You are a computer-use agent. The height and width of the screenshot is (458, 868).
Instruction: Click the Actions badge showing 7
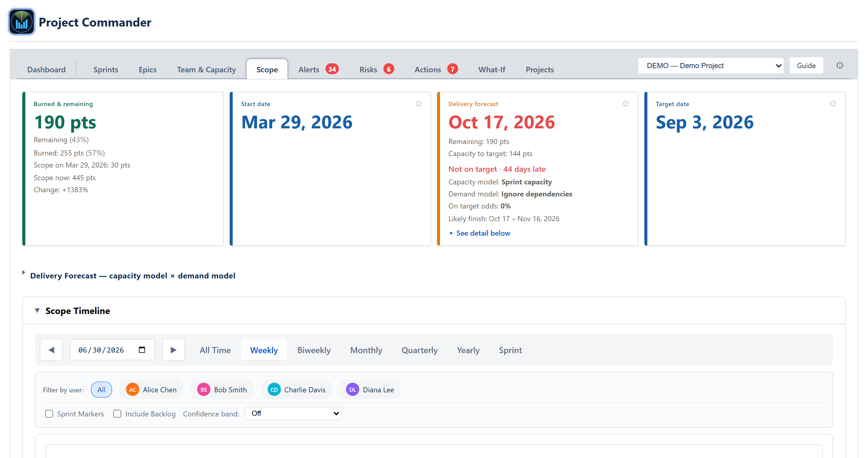click(x=452, y=69)
